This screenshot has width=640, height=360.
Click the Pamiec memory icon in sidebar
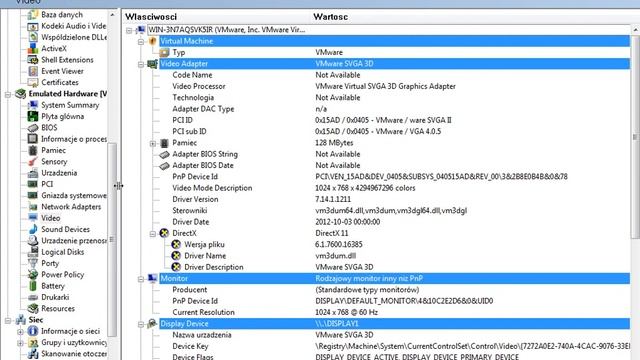click(33, 150)
